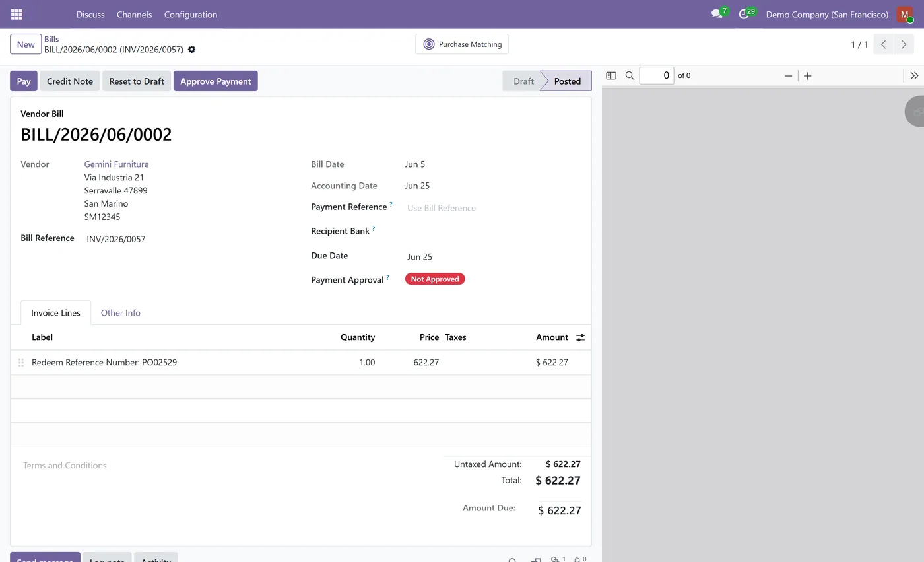Open vendor Gemini Furniture link
This screenshot has height=562, width=924.
(116, 164)
